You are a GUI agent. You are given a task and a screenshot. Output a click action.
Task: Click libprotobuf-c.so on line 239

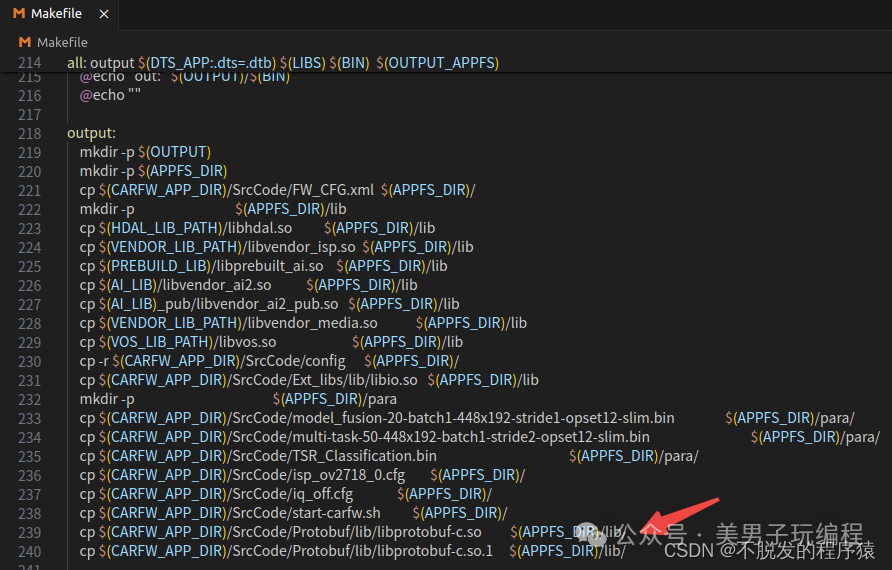(x=430, y=532)
